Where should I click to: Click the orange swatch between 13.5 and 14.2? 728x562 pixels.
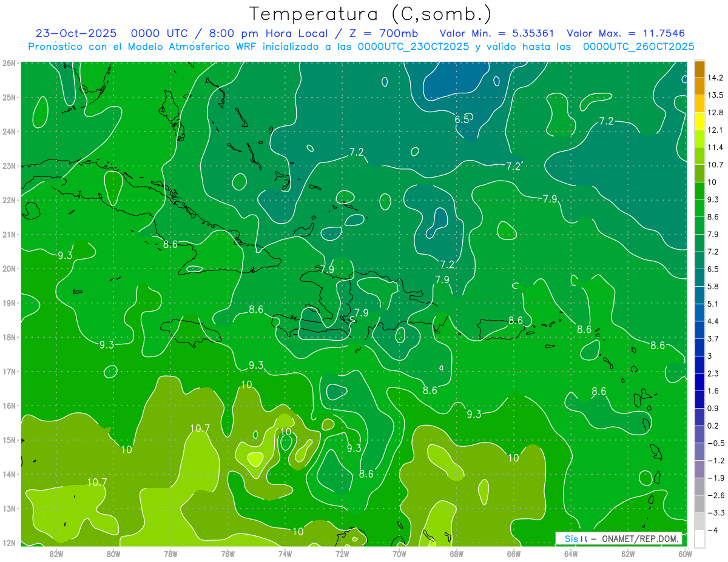(699, 86)
